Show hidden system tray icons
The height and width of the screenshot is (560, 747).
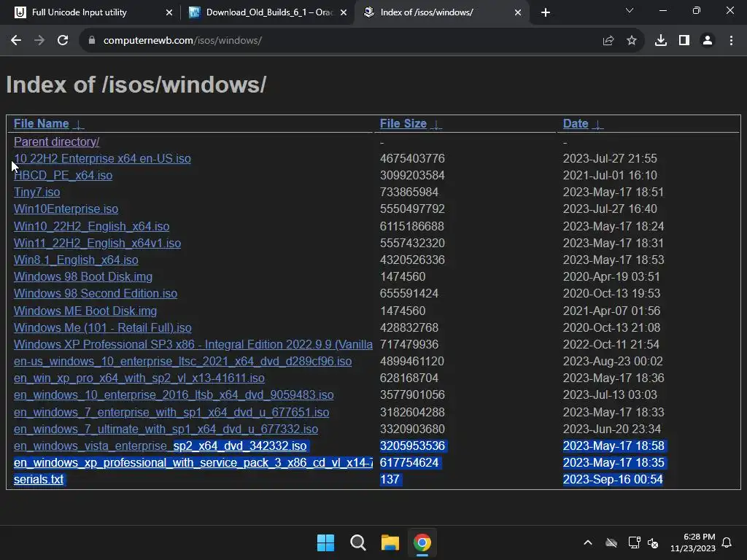(588, 542)
